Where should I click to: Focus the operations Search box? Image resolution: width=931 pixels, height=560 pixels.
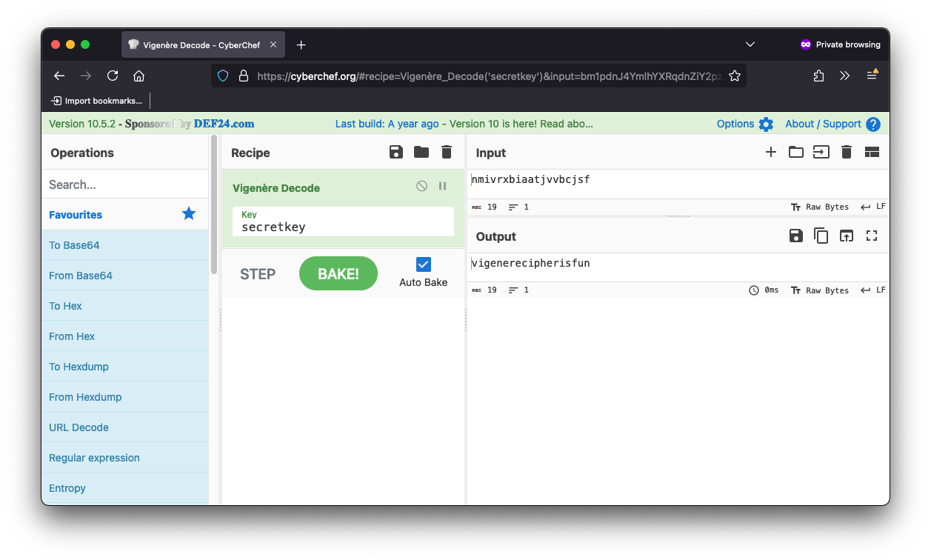pyautogui.click(x=125, y=184)
